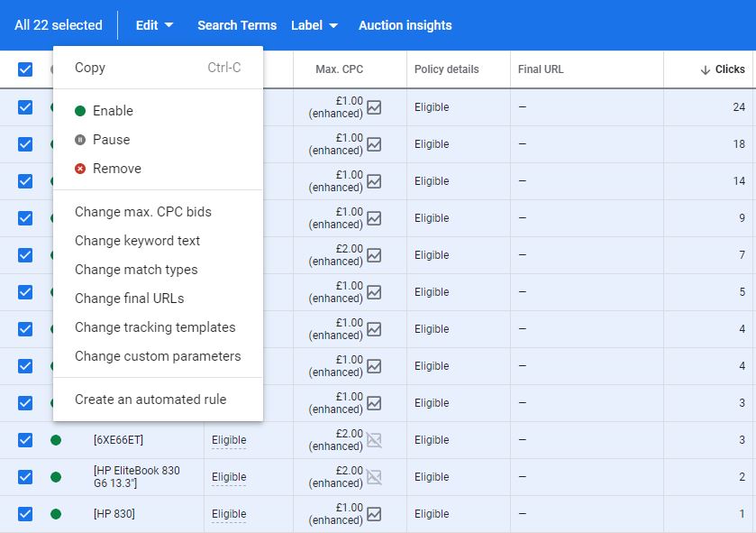This screenshot has height=533, width=756.
Task: Click disabled bid simulator icon for [6XE66ET]
Action: (x=374, y=440)
